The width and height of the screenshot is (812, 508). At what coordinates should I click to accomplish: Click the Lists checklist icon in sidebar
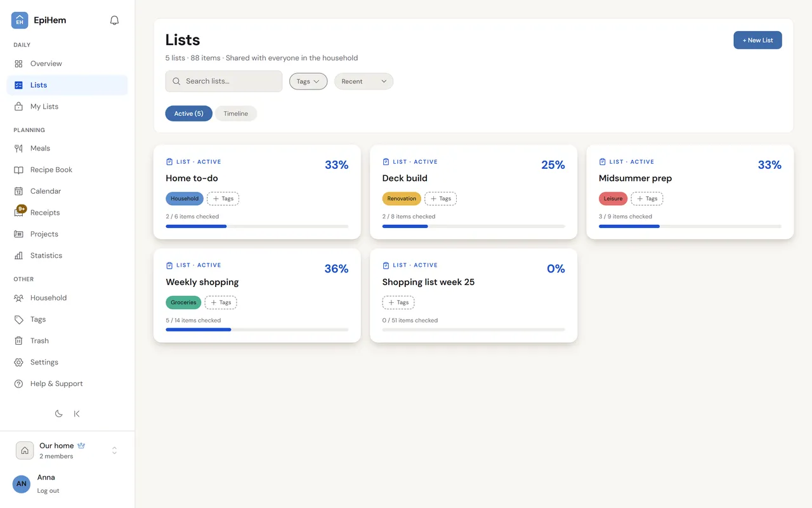tap(18, 85)
